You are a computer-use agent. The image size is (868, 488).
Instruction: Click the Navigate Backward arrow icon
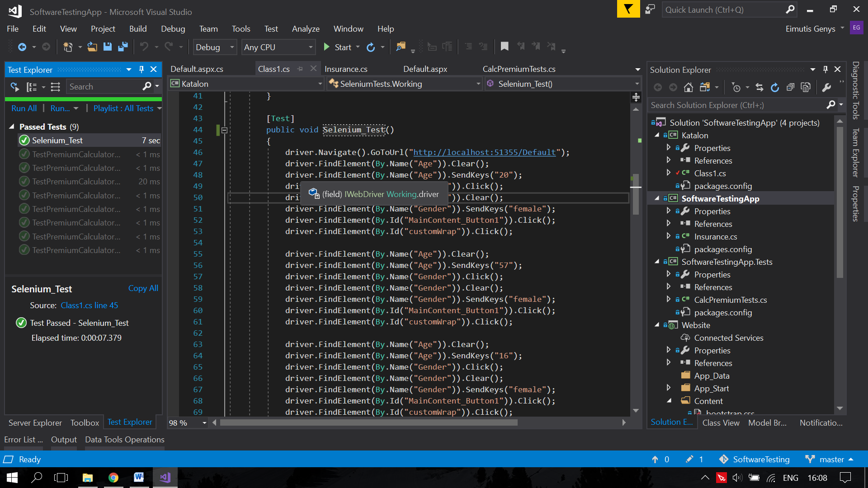pos(22,47)
